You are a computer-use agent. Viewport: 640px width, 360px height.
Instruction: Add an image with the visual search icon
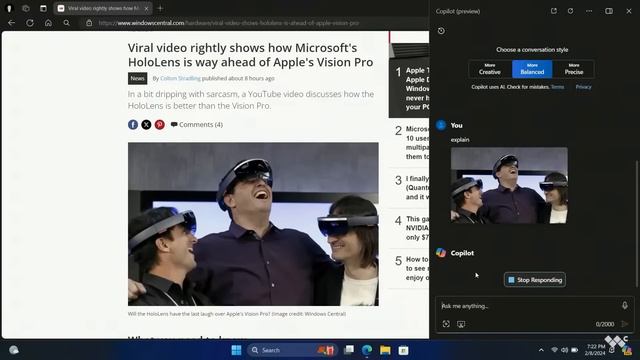tap(446, 324)
